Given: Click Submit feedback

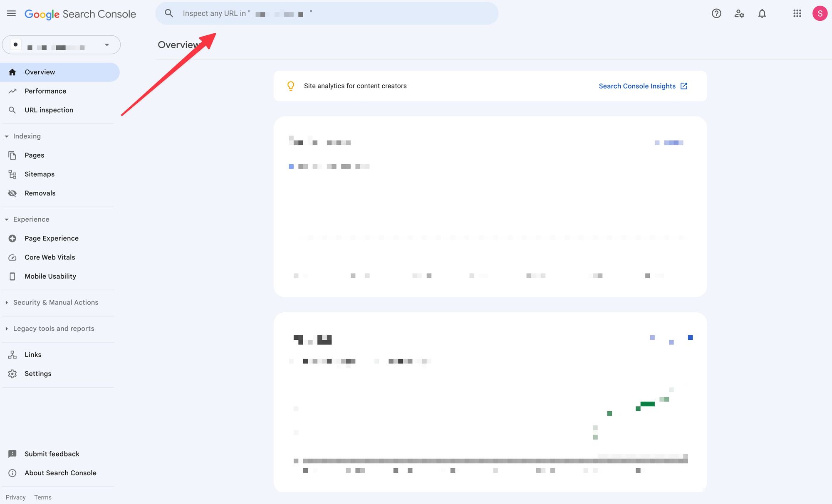Looking at the screenshot, I should tap(52, 454).
